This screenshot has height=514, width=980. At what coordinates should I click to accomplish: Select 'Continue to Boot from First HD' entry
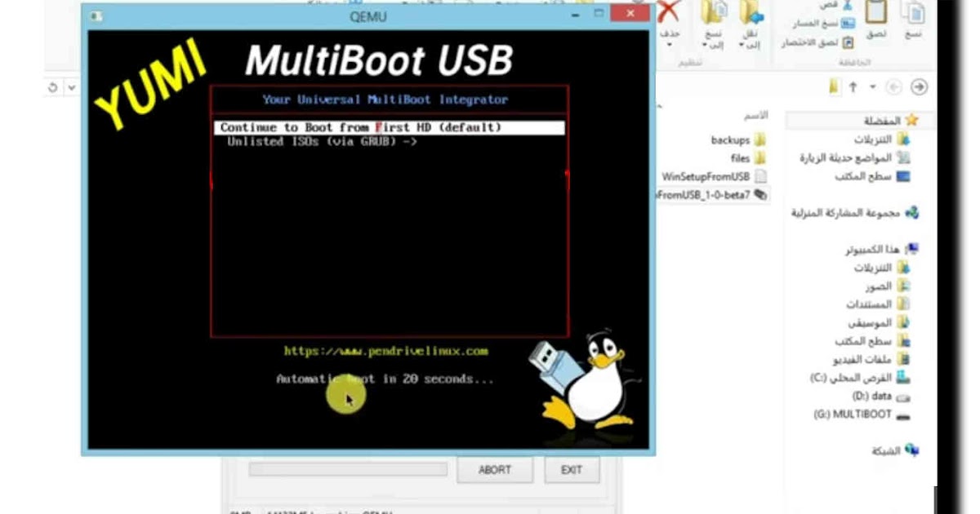pos(390,127)
